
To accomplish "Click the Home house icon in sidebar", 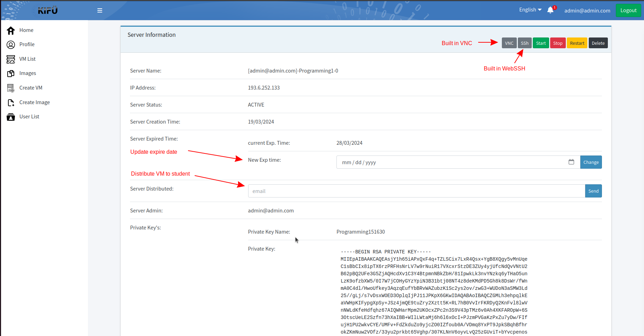I will [11, 31].
